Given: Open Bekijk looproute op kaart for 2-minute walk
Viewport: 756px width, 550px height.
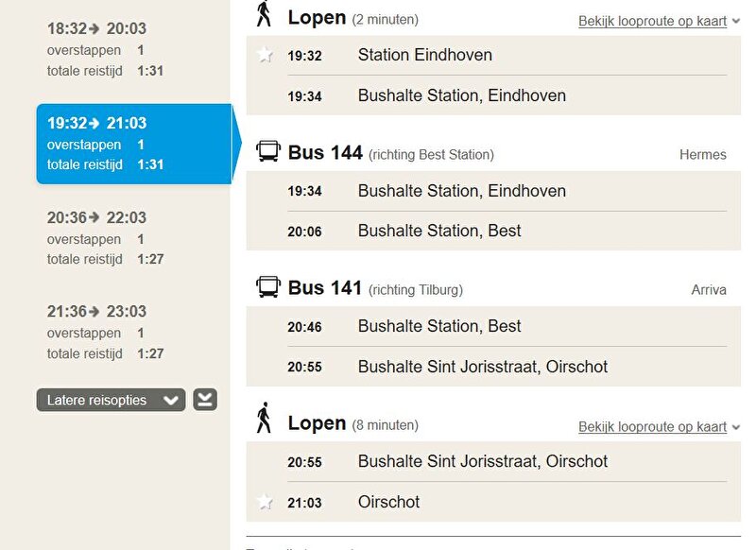Looking at the screenshot, I should coord(652,21).
